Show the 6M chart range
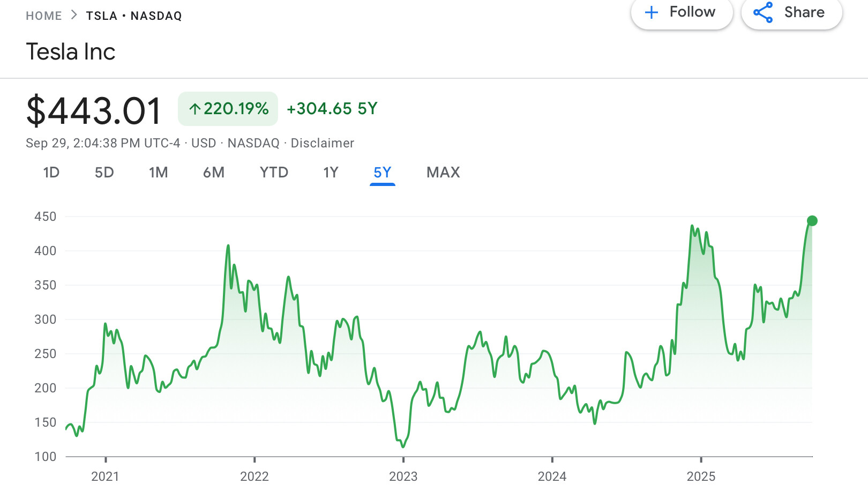 click(x=213, y=173)
